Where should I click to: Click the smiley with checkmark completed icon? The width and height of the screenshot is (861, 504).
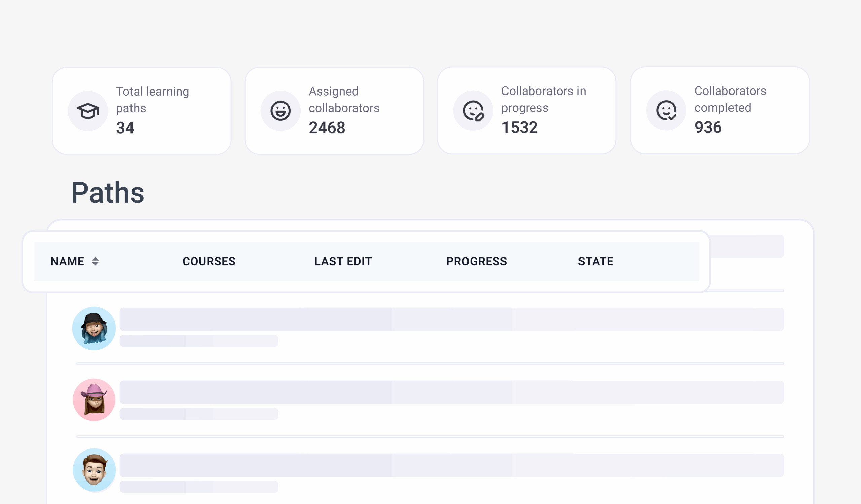click(666, 110)
